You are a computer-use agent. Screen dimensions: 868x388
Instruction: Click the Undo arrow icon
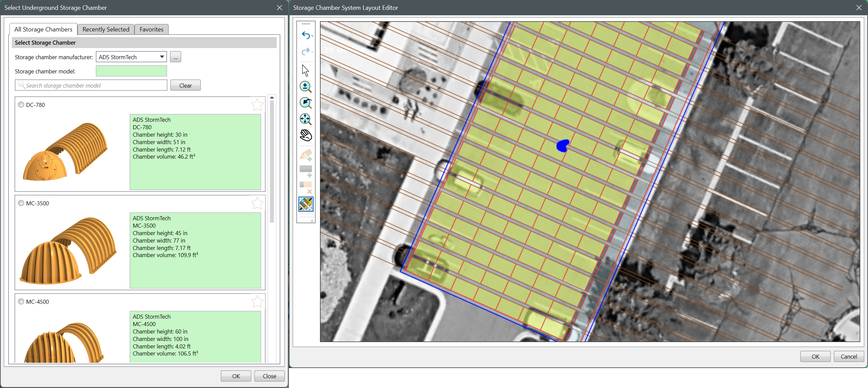click(x=305, y=35)
